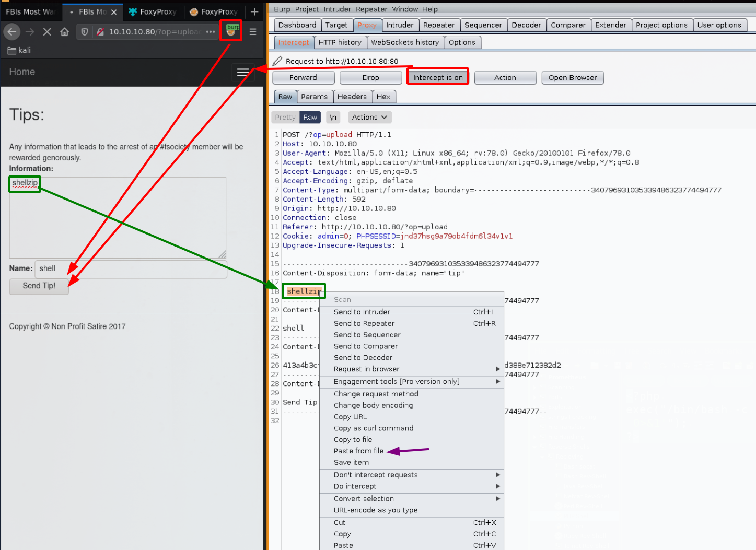This screenshot has height=550, width=756.
Task: Open the Project options tab
Action: (x=661, y=25)
